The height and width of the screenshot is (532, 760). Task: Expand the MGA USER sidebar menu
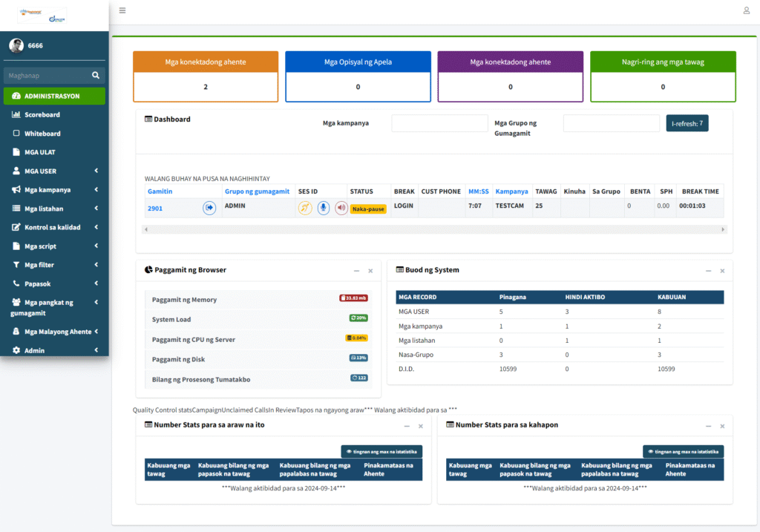54,171
